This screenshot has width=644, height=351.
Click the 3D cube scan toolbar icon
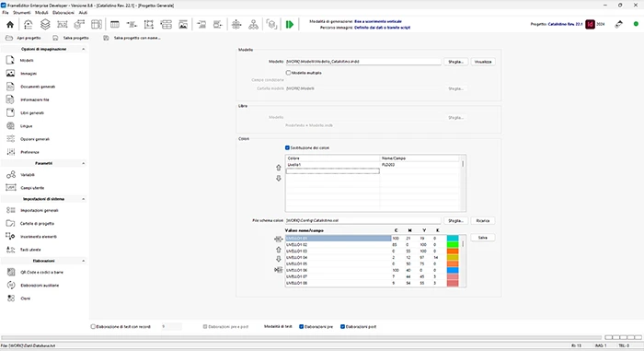(271, 25)
